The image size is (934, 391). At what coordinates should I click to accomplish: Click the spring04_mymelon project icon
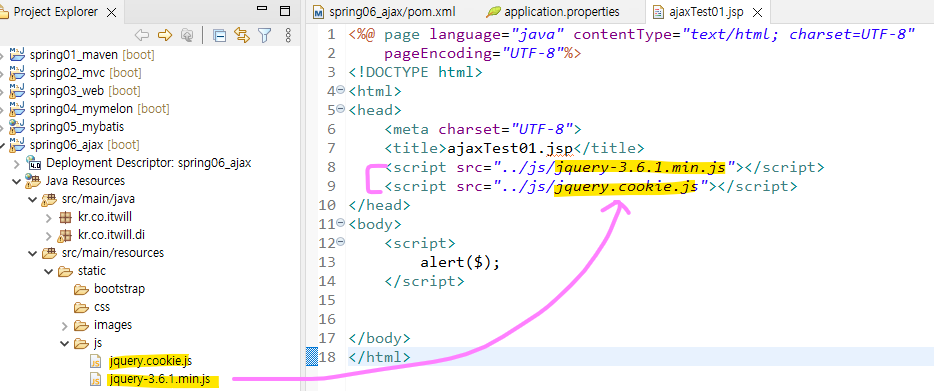(x=17, y=108)
